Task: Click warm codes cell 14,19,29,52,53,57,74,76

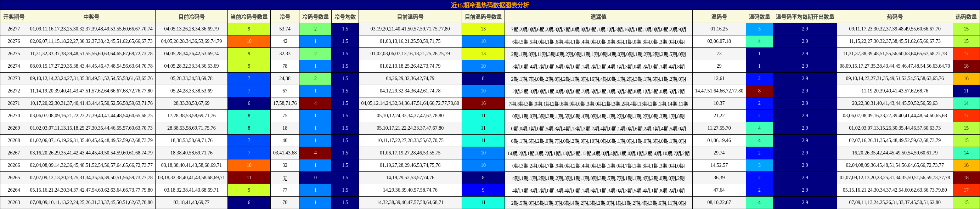Action: pos(410,177)
